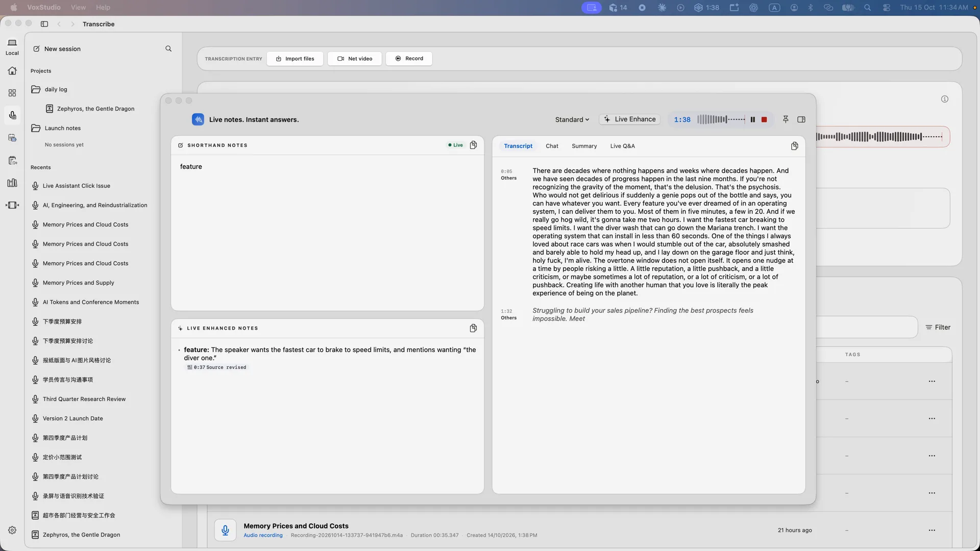980x551 pixels.
Task: Open the Help menu
Action: (103, 8)
